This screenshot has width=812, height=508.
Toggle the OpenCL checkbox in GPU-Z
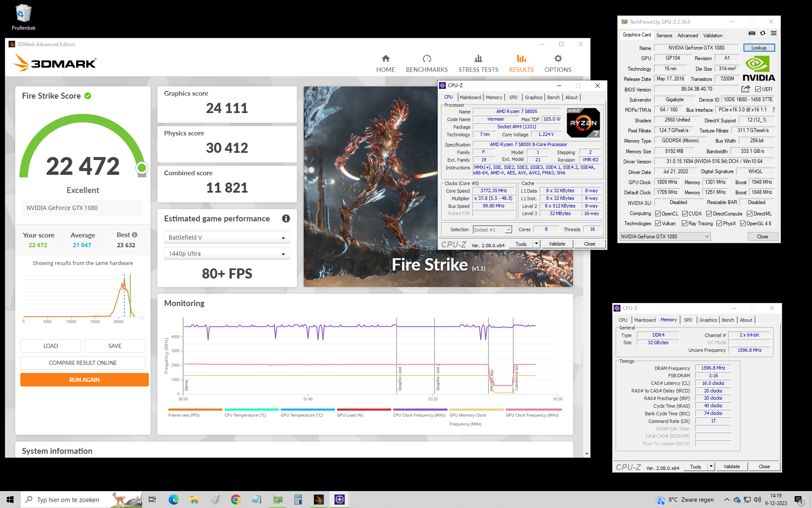click(658, 214)
